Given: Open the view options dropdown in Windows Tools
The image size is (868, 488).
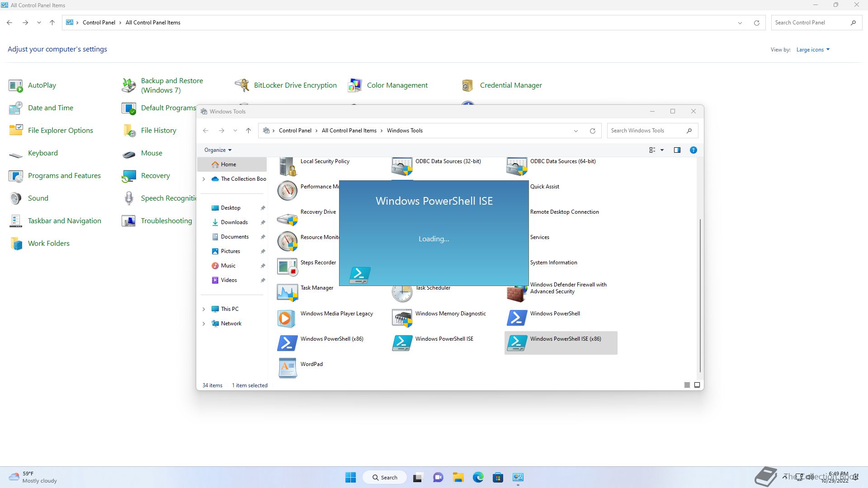Looking at the screenshot, I should [x=662, y=150].
